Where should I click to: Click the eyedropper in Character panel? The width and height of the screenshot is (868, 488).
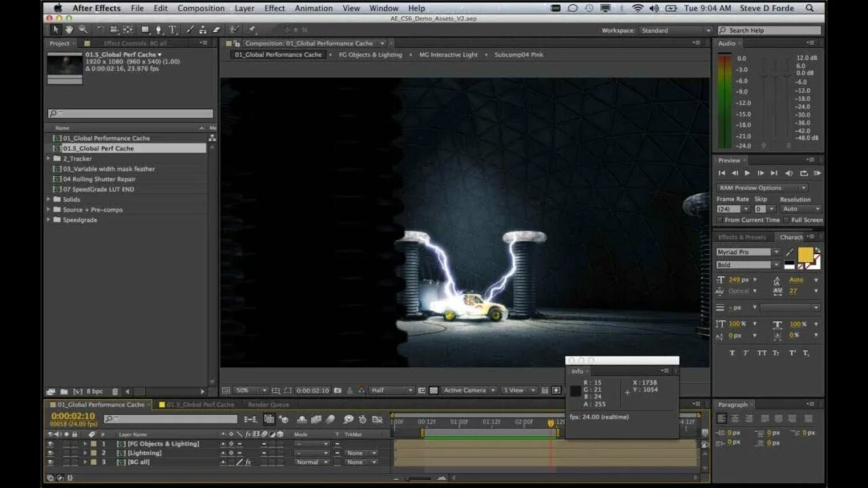click(x=789, y=252)
